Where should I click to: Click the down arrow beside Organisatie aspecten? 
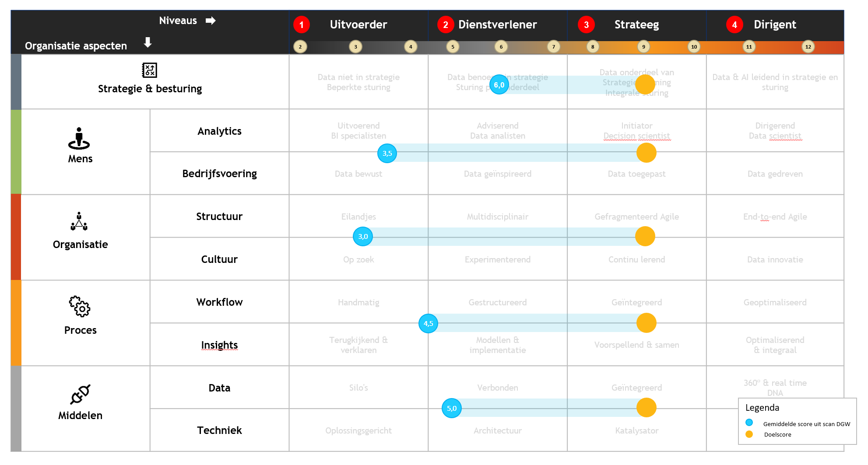(x=148, y=42)
